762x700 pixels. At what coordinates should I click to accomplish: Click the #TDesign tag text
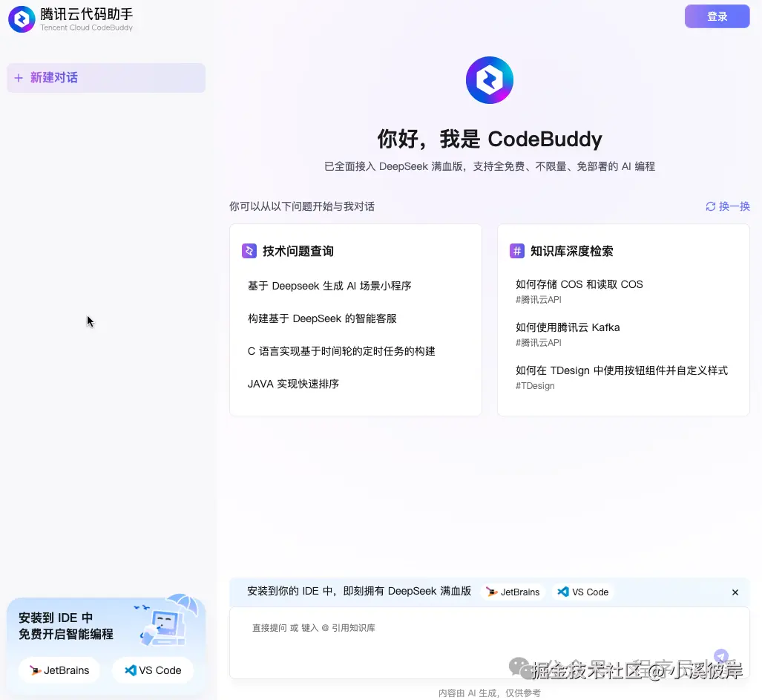(535, 386)
